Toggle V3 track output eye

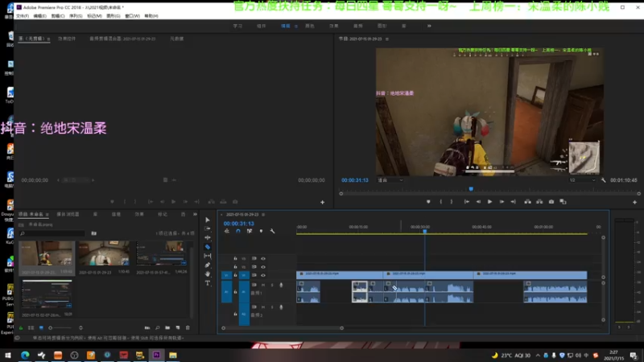263,258
